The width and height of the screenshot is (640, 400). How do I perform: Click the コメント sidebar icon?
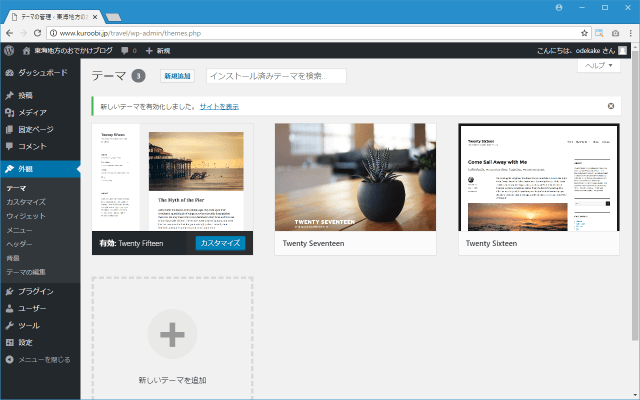coord(9,146)
